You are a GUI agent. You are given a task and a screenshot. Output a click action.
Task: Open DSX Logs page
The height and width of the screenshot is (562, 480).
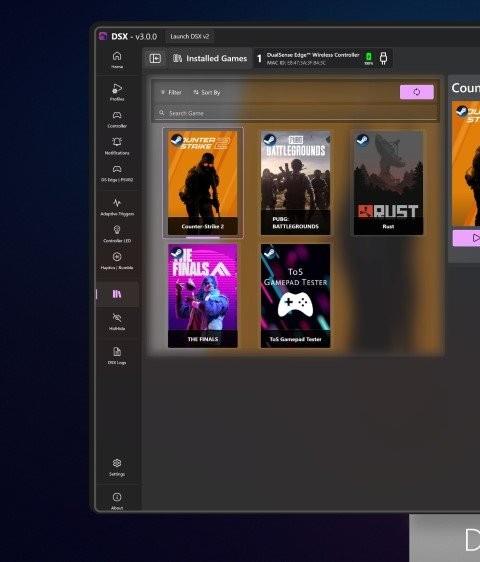click(117, 356)
